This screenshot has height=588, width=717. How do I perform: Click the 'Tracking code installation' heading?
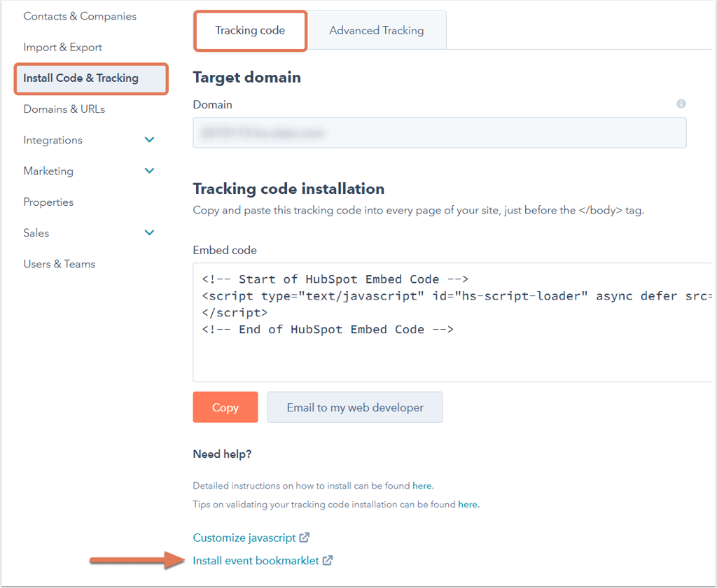pyautogui.click(x=288, y=188)
